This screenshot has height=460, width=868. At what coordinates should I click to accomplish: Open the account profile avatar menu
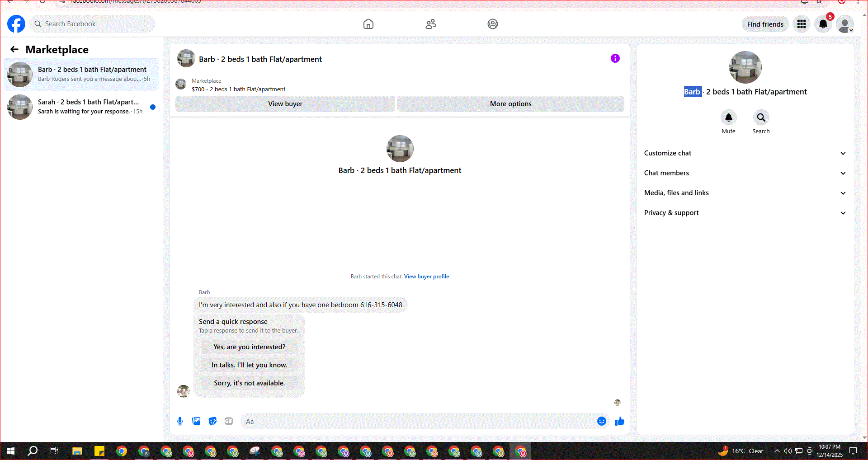point(845,24)
